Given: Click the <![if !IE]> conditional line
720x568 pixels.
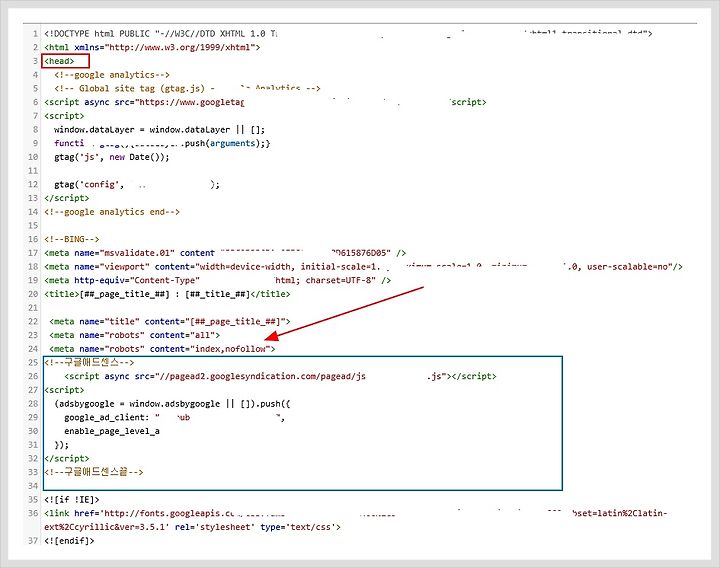Looking at the screenshot, I should 72,500.
